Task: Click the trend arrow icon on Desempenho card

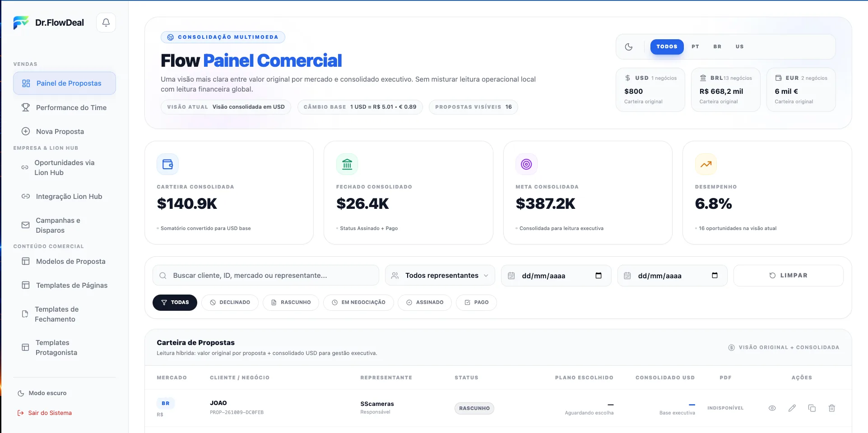Action: tap(706, 164)
